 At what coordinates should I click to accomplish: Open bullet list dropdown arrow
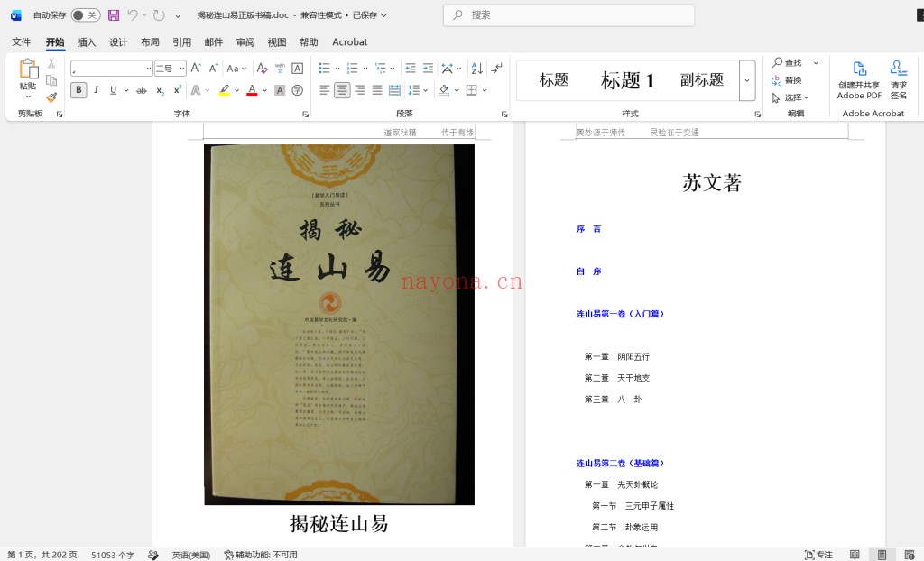[x=337, y=69]
